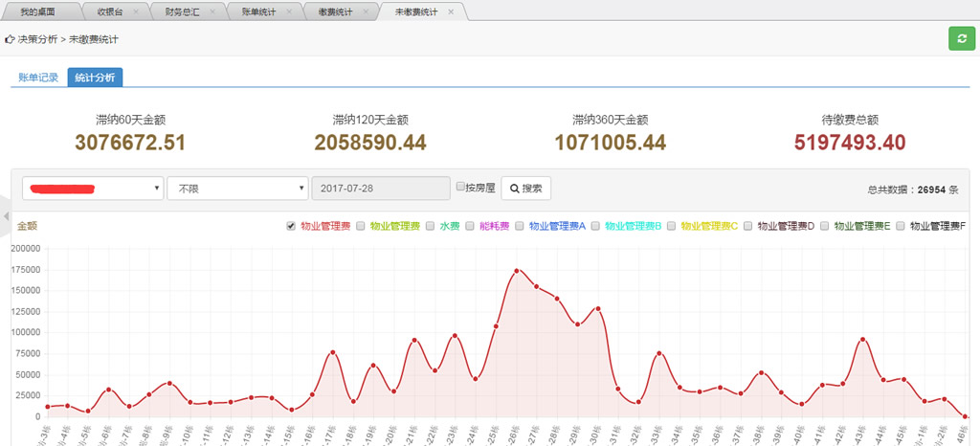Close the 缴费统计 tab
Screen dimensions: 980x446
tap(366, 11)
